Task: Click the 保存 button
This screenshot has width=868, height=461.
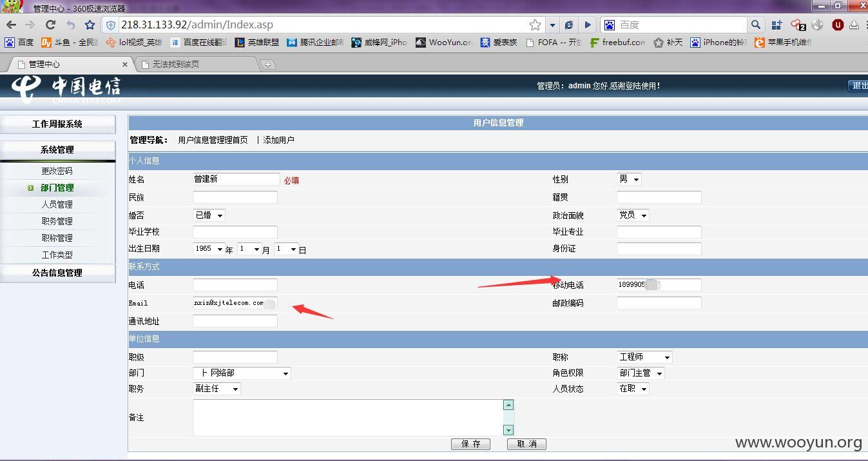Action: [470, 444]
